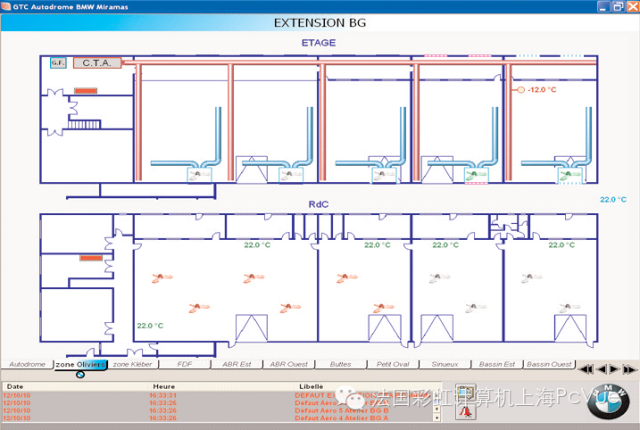640x430 pixels.
Task: Open the FDF tab
Action: (184, 364)
